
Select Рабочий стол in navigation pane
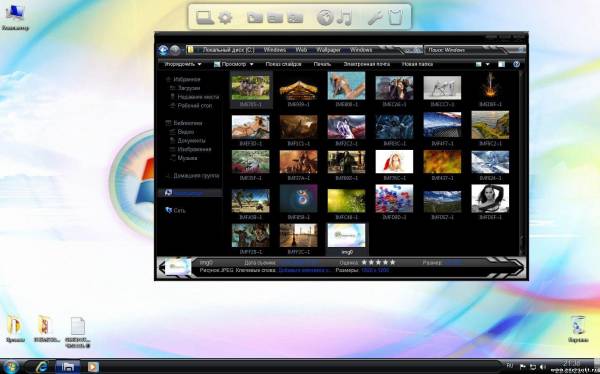[x=194, y=106]
